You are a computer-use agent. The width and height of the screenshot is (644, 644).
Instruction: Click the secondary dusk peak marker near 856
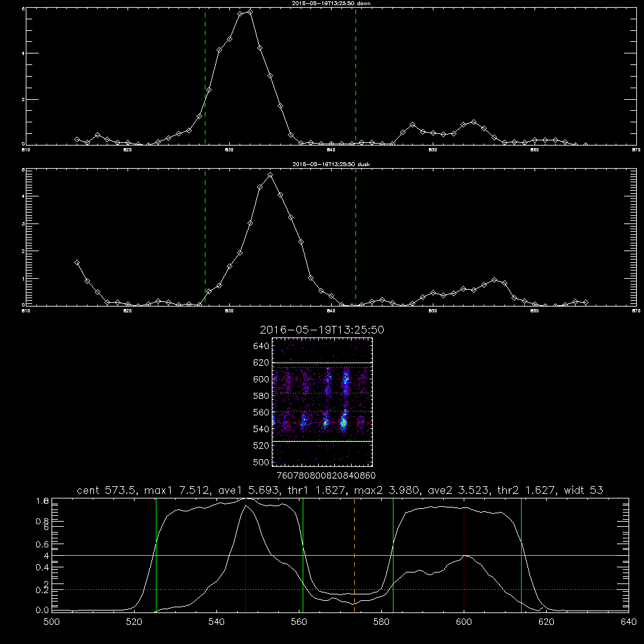[x=495, y=280]
